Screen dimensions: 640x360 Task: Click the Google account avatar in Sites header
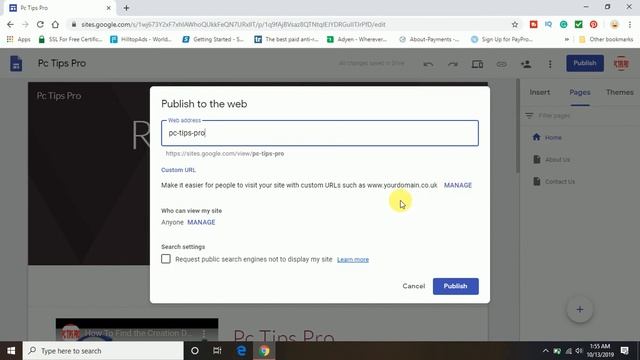pos(621,64)
